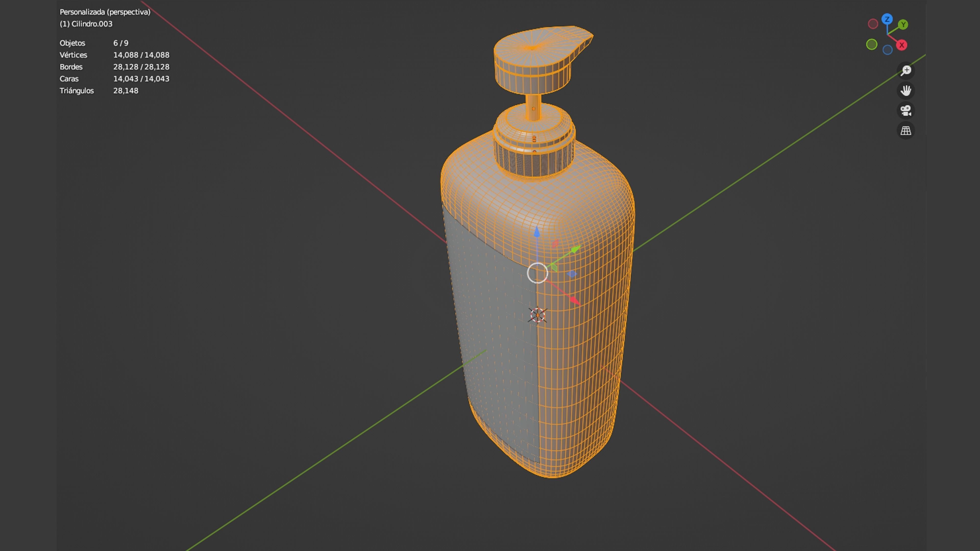This screenshot has width=980, height=551.
Task: Click the blue Z axis on navigation gizmo
Action: [887, 19]
